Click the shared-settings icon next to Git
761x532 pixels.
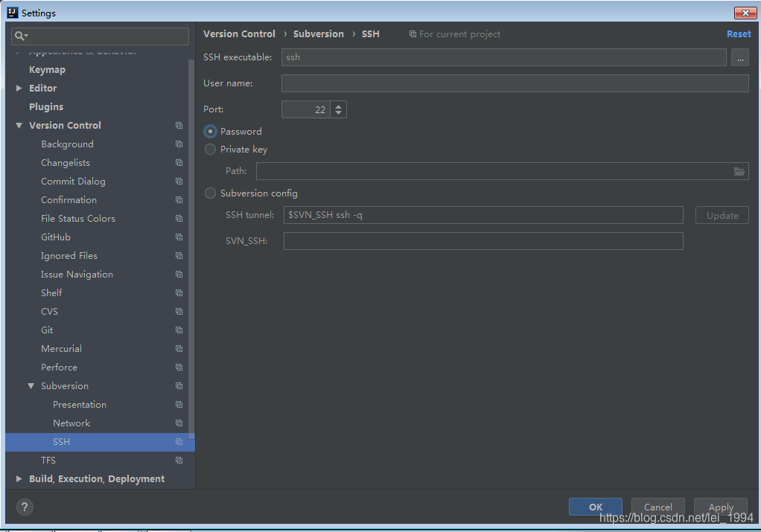(x=178, y=330)
